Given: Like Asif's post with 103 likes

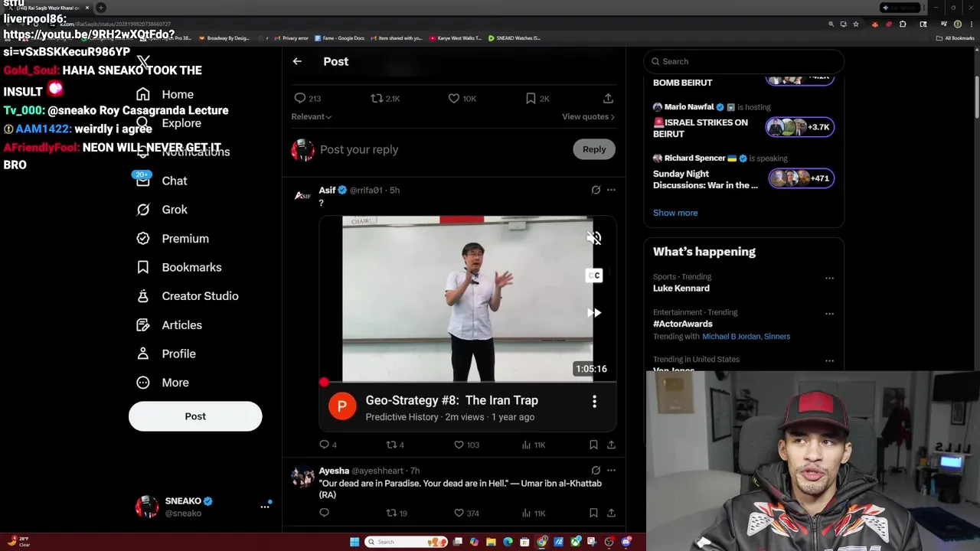Looking at the screenshot, I should (x=466, y=445).
